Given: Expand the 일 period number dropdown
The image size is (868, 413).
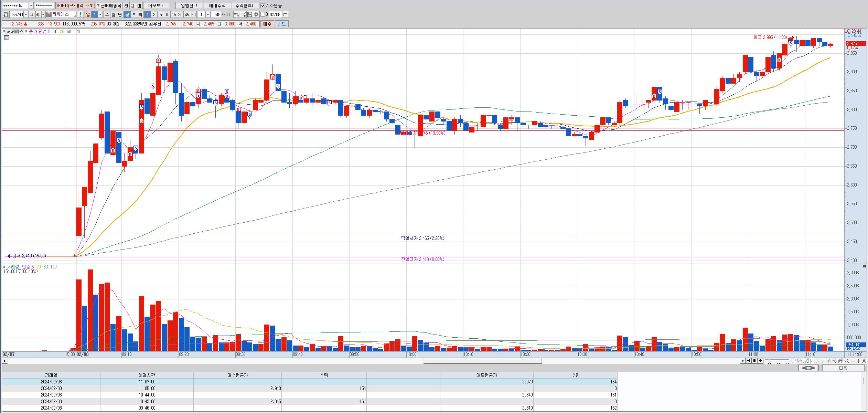Looking at the screenshot, I should [100, 14].
